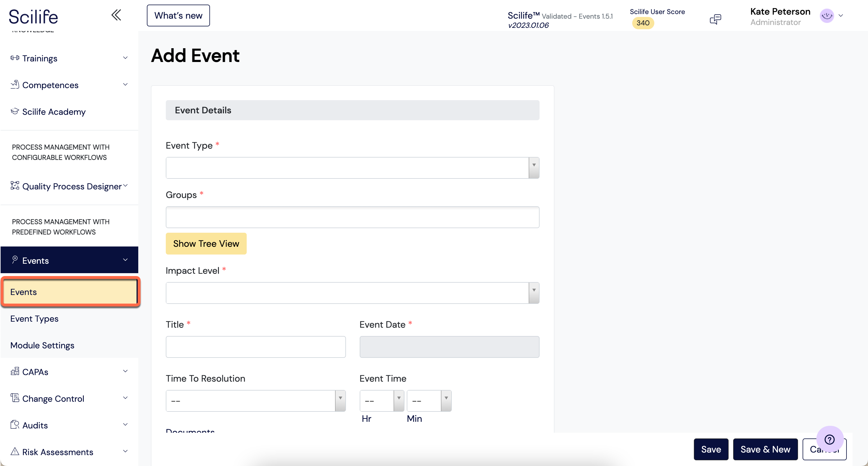Click the Show Tree View button
Viewport: 868px width, 466px height.
point(206,243)
